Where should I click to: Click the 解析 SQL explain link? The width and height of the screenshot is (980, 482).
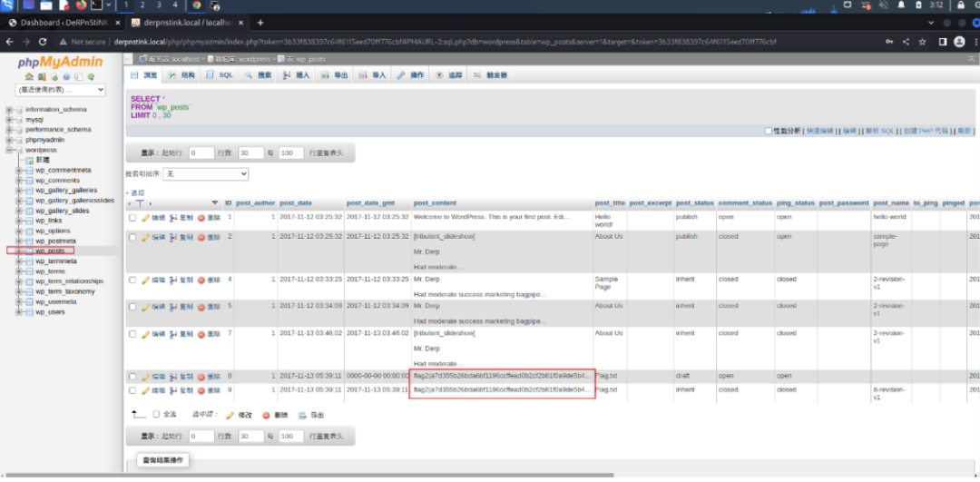pyautogui.click(x=880, y=132)
